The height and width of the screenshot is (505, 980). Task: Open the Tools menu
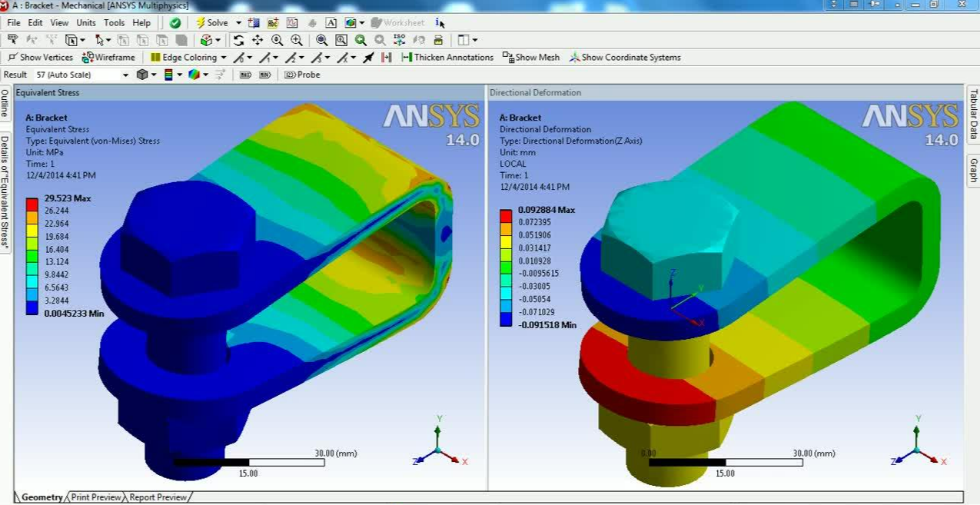click(114, 23)
